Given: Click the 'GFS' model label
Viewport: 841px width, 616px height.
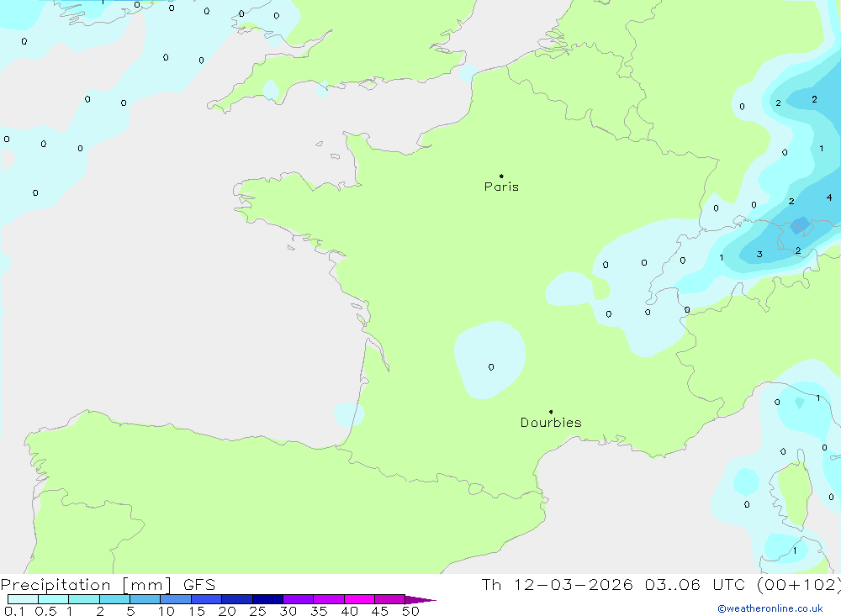Looking at the screenshot, I should pyautogui.click(x=199, y=585).
